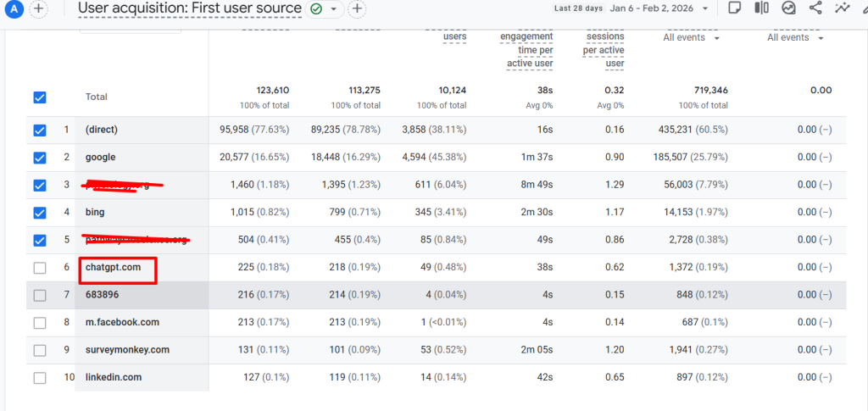Click the share report icon
Image resolution: width=868 pixels, height=411 pixels.
[815, 8]
